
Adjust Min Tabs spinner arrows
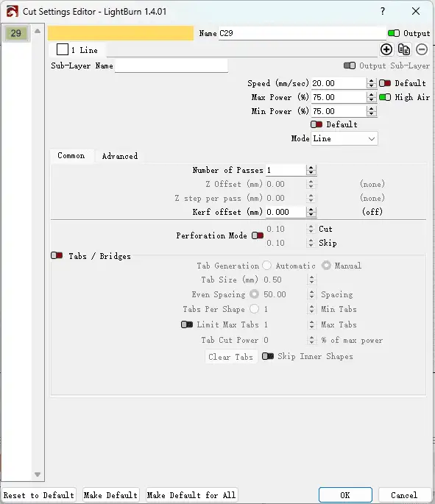click(311, 309)
